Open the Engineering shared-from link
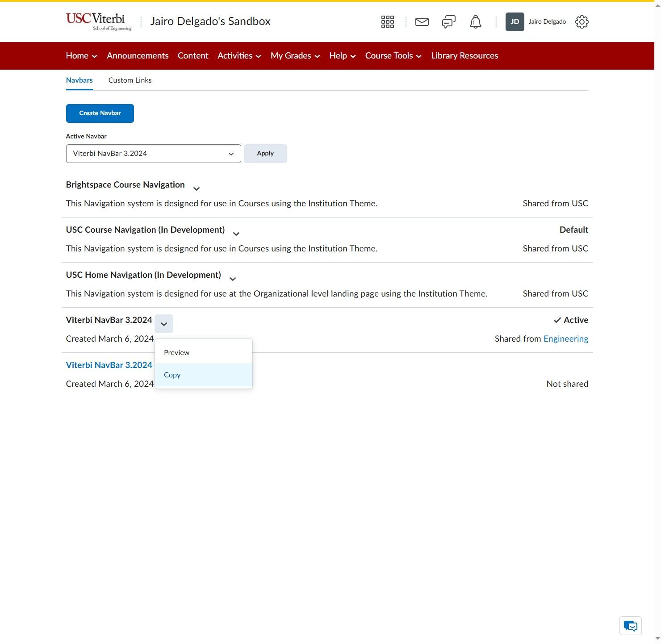 pyautogui.click(x=566, y=339)
